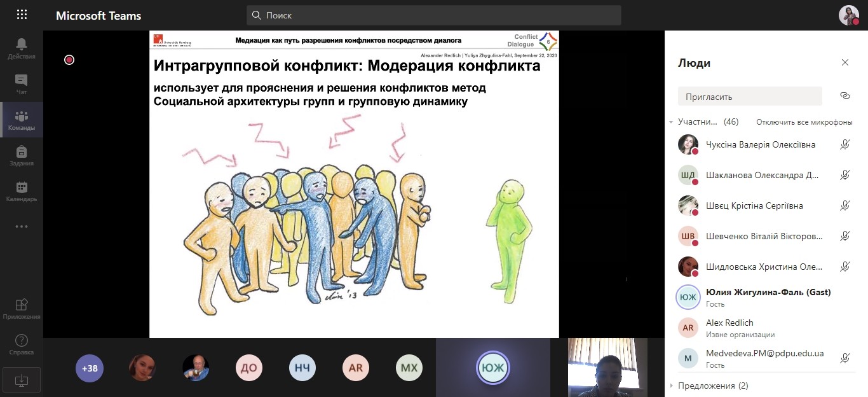Click the young woman photo avatar bubble

coord(142,368)
